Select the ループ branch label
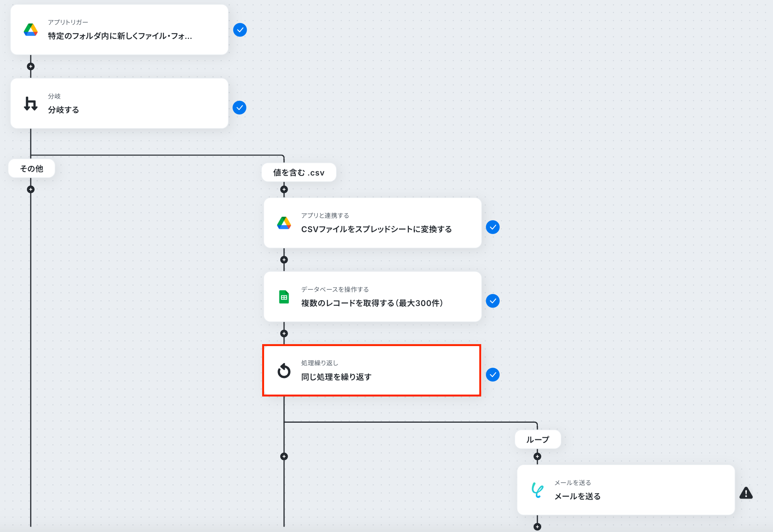Image resolution: width=773 pixels, height=532 pixels. pyautogui.click(x=538, y=439)
